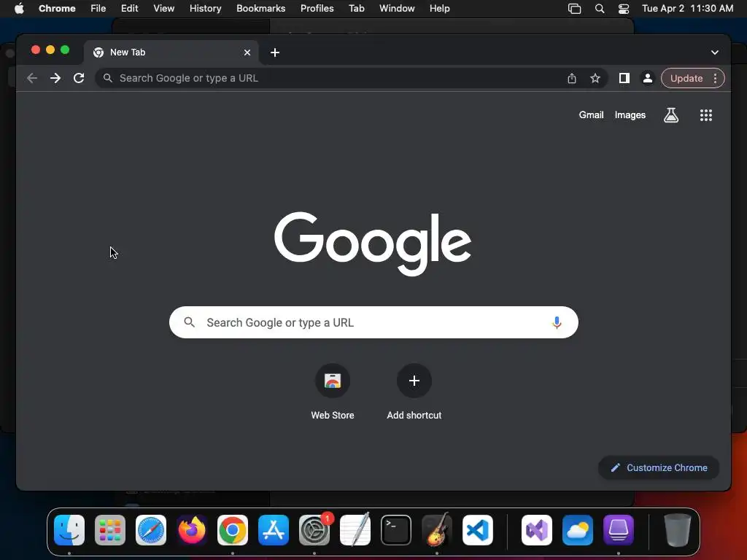Open a new tab with the plus button
The width and height of the screenshot is (747, 560).
click(x=275, y=52)
